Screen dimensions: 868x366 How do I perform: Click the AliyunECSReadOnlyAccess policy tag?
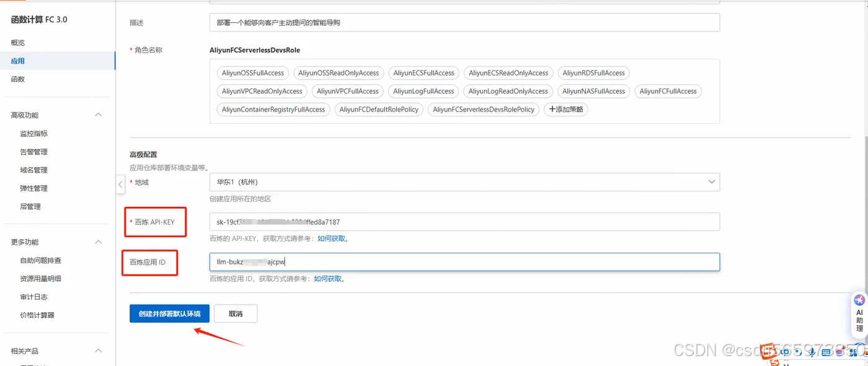coord(508,73)
